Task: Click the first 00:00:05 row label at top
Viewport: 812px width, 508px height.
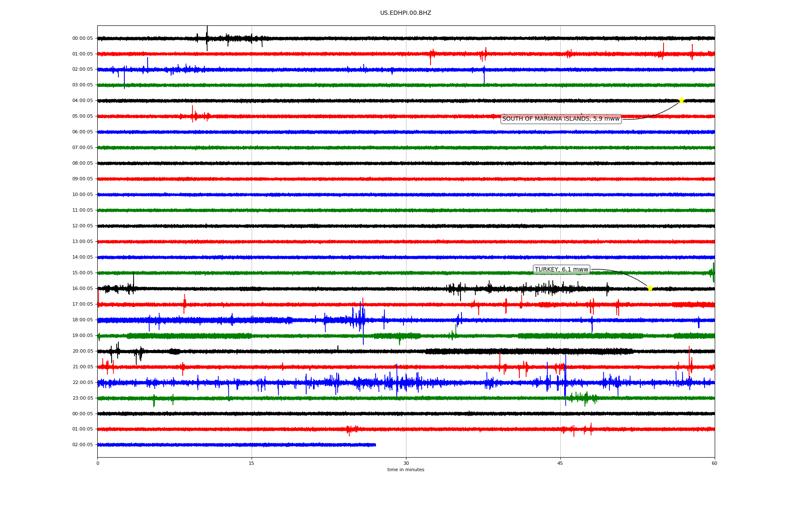Action: (x=82, y=39)
